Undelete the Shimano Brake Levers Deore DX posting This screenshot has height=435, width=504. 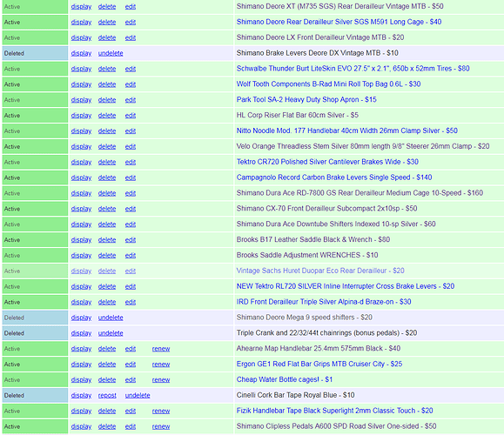pyautogui.click(x=111, y=53)
